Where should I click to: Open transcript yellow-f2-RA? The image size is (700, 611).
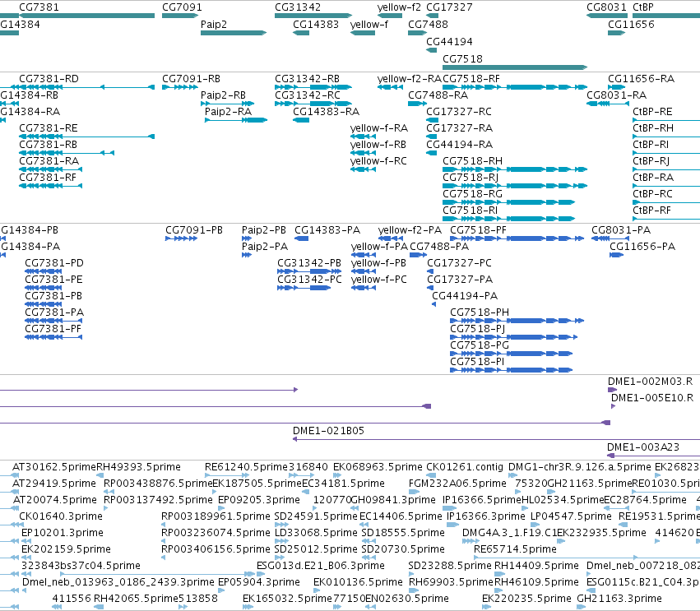click(390, 87)
